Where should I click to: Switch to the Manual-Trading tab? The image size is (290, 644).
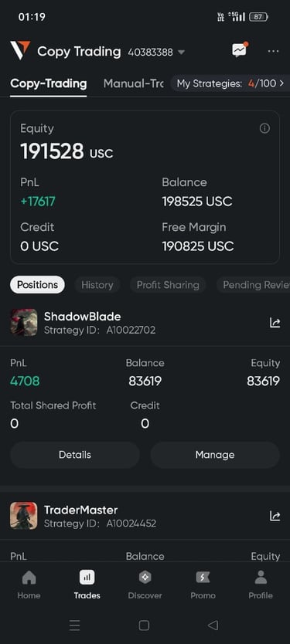(133, 83)
